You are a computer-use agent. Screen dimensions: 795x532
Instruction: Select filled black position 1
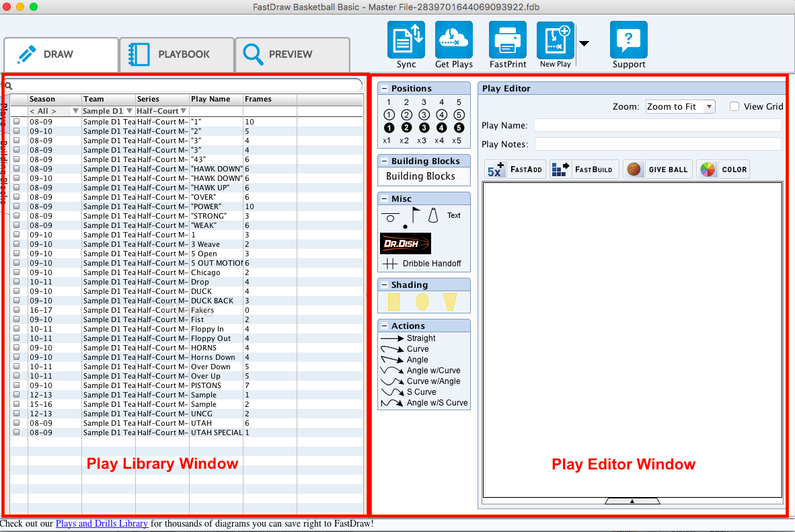click(x=389, y=128)
